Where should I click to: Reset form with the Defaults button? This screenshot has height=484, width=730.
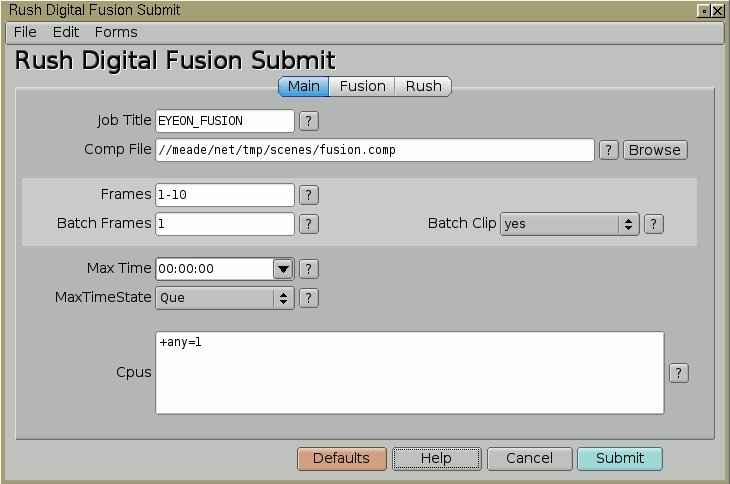tap(342, 459)
